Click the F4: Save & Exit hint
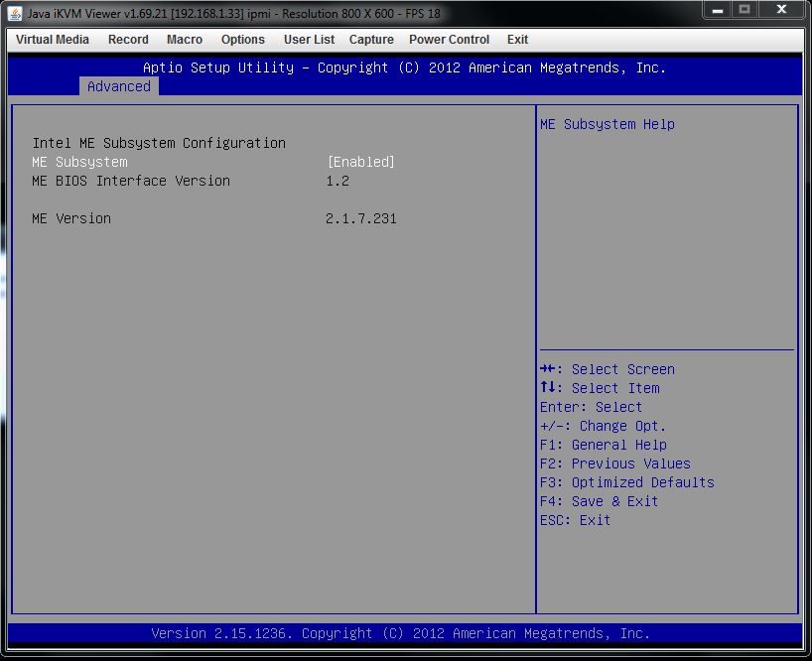 (x=599, y=501)
